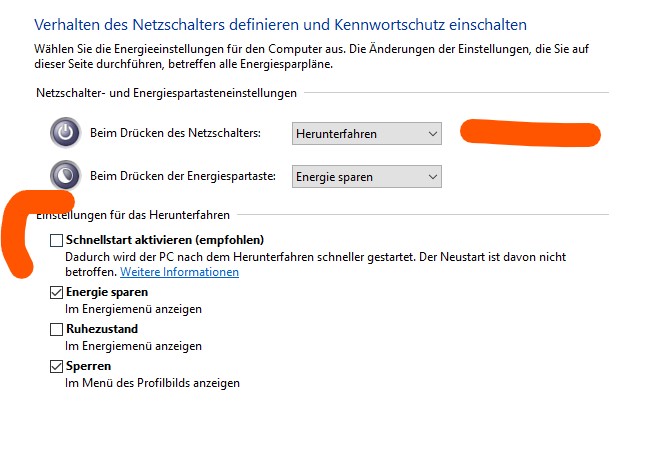Enable Schnellstart aktivieren checkbox
661x458 pixels.
tap(56, 240)
